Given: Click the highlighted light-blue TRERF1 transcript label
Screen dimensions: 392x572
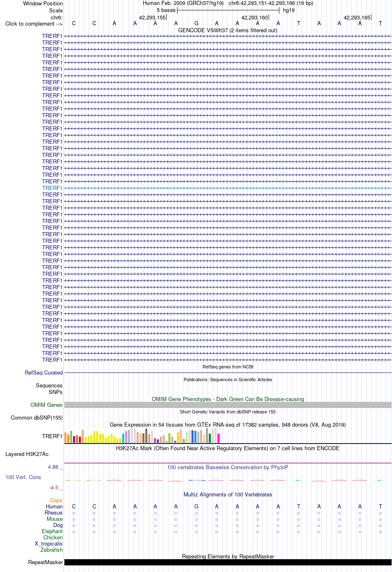Looking at the screenshot, I should click(x=52, y=188).
